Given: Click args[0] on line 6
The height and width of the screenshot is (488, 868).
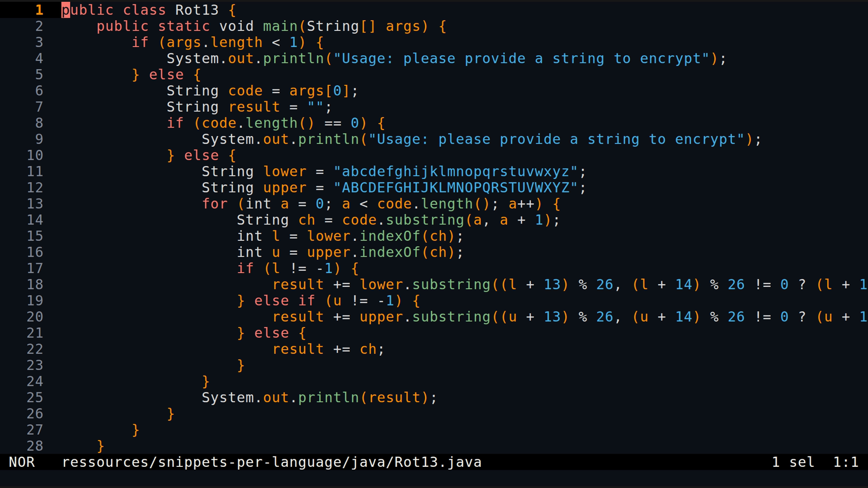Looking at the screenshot, I should (x=321, y=90).
